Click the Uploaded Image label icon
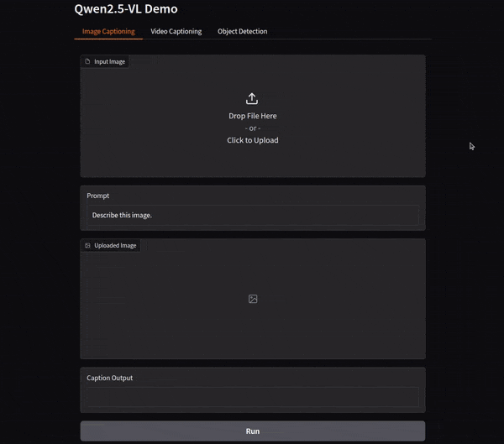The height and width of the screenshot is (444, 504). (87, 245)
